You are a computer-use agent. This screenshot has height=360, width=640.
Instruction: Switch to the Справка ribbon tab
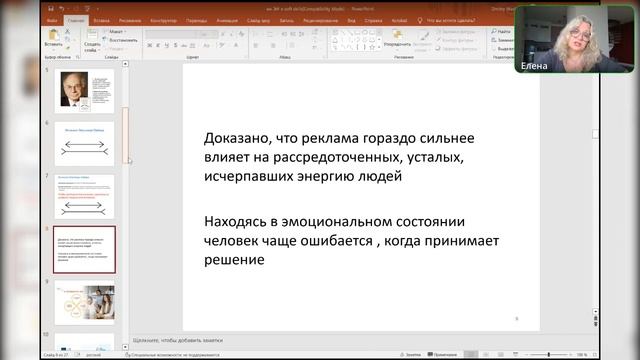coord(373,20)
